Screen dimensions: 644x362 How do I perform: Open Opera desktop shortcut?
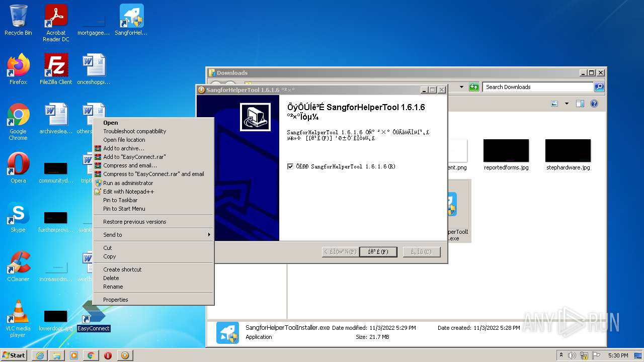(18, 167)
